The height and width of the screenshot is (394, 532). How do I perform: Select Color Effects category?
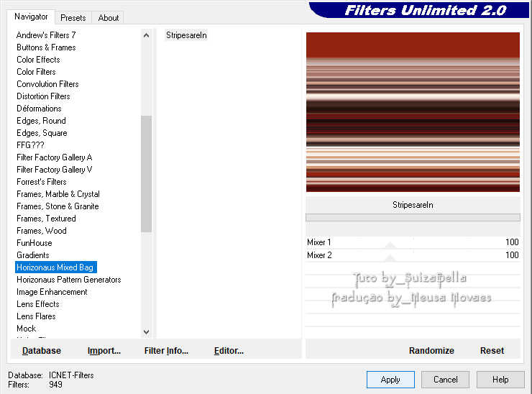[38, 60]
